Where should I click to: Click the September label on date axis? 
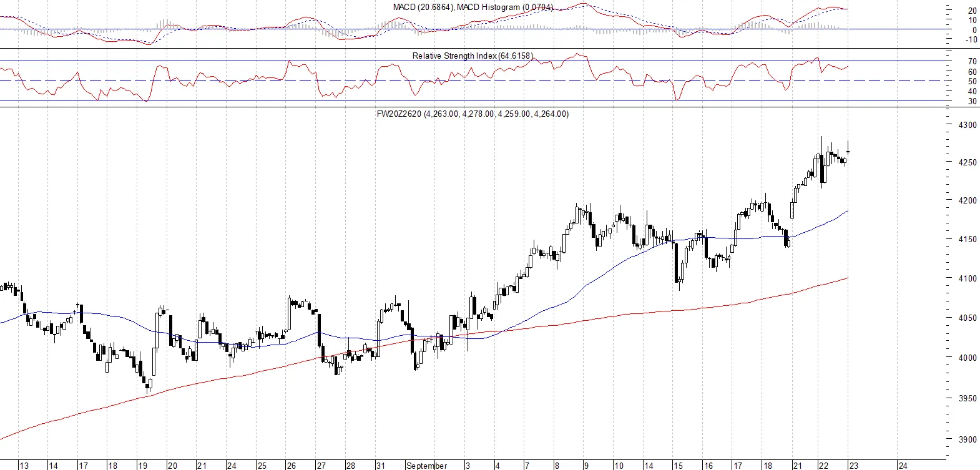(x=427, y=466)
